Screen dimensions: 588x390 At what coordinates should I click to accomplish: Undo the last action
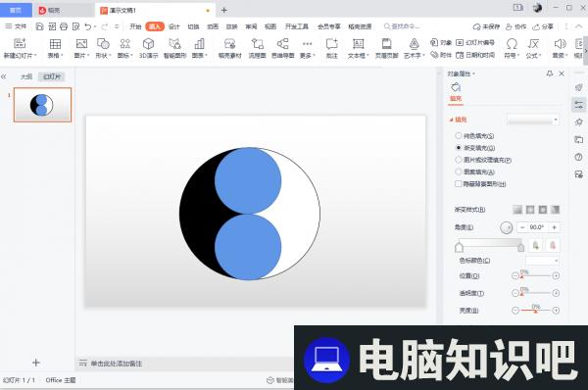88,26
